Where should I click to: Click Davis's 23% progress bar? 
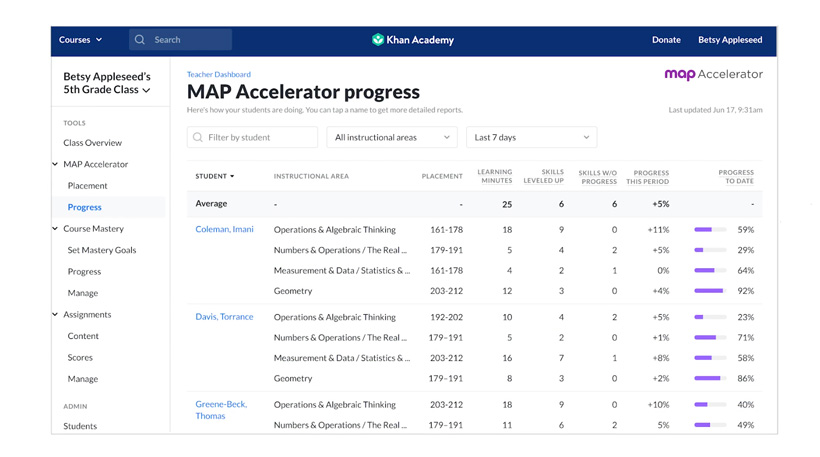point(710,317)
